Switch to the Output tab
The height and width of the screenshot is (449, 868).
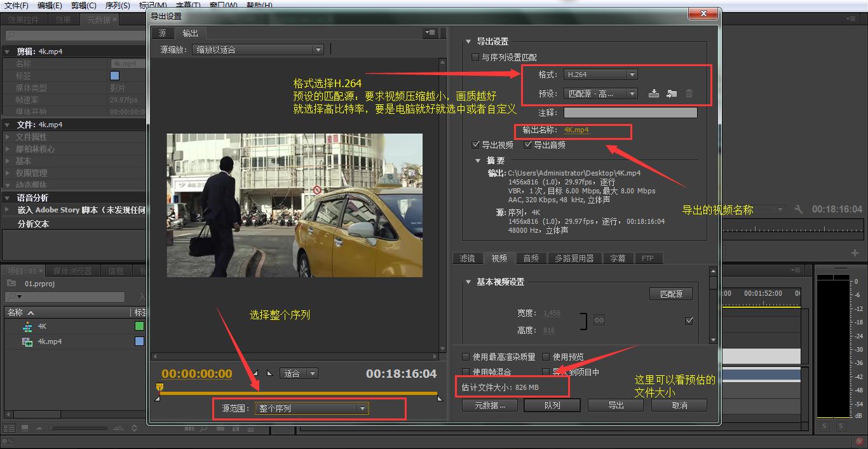pos(190,33)
